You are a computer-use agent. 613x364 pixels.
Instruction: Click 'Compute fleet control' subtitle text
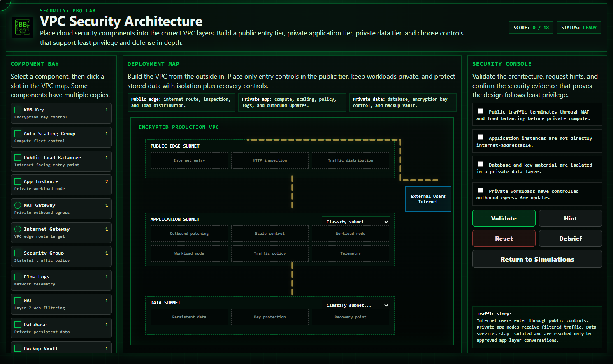coord(39,141)
